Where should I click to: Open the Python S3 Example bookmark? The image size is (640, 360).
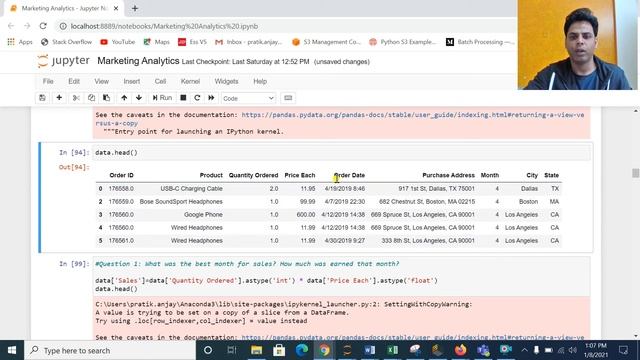point(402,42)
